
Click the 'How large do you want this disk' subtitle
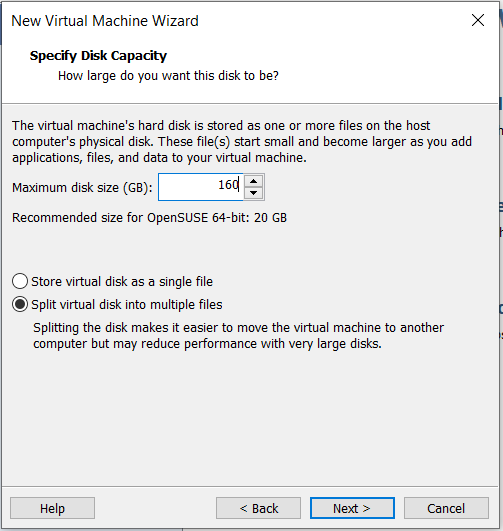click(x=168, y=76)
